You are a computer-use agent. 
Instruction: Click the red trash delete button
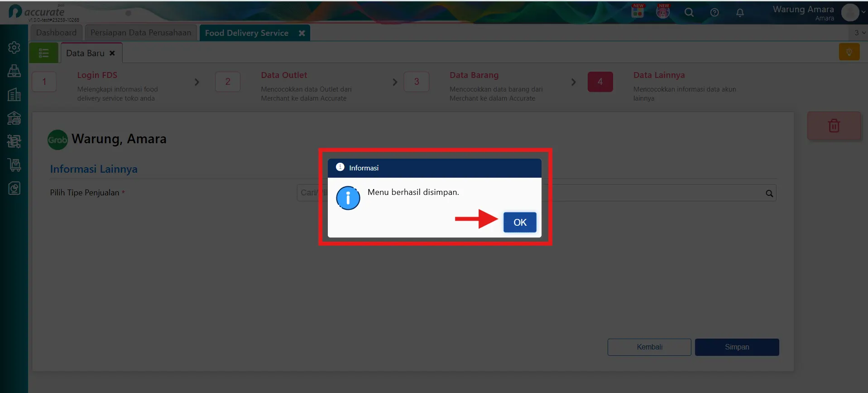pos(834,126)
